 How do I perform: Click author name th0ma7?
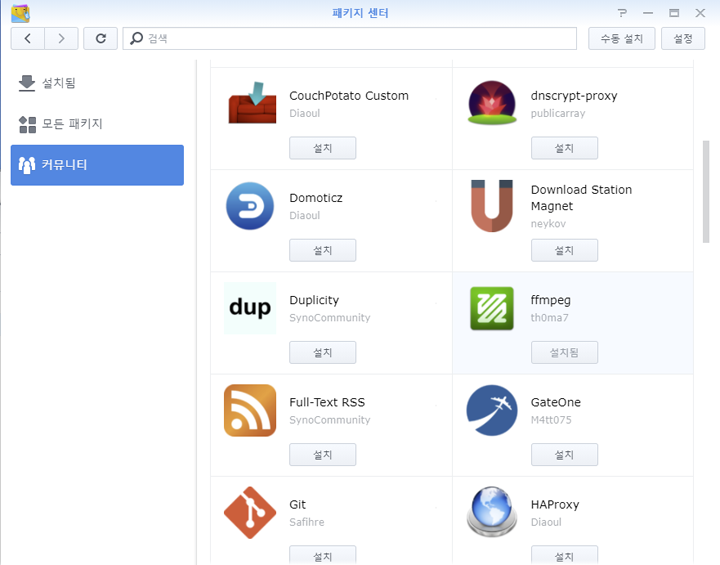(550, 318)
